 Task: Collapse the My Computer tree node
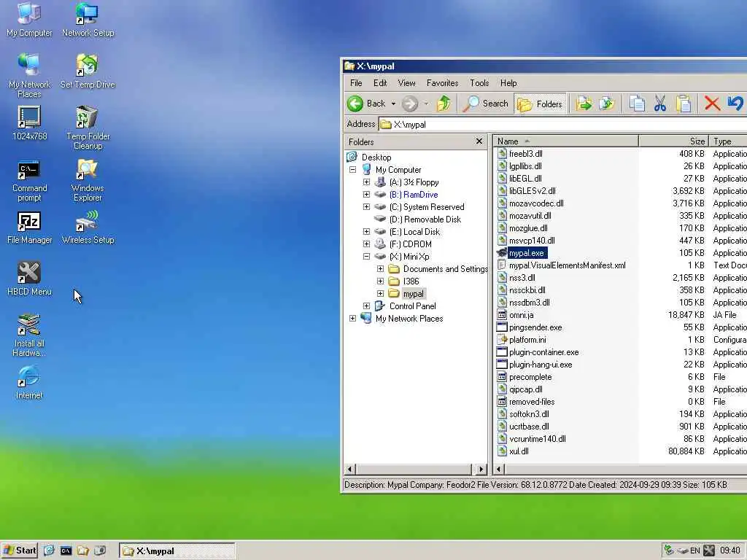pos(352,169)
